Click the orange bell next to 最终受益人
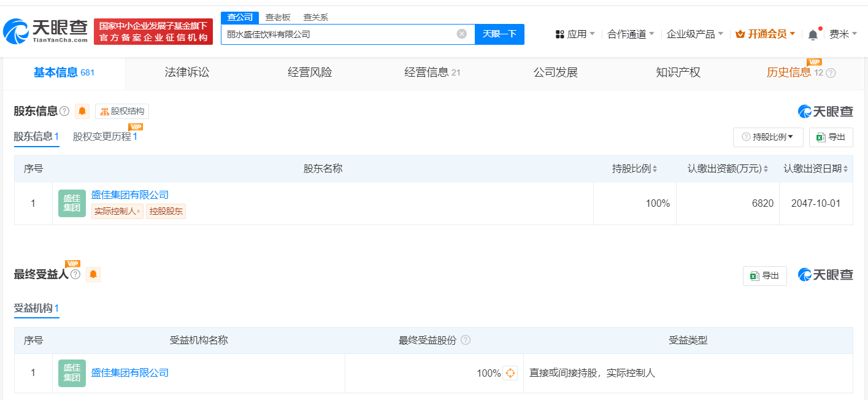The width and height of the screenshot is (868, 400). click(93, 274)
